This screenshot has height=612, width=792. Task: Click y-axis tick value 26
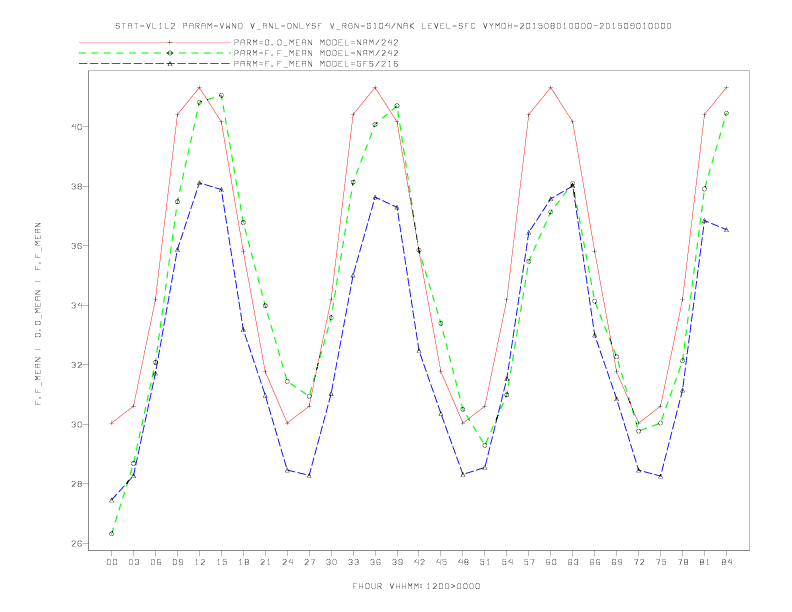click(76, 544)
